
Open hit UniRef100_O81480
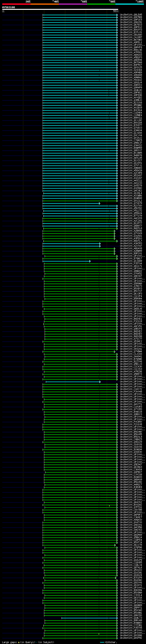point(131,35)
